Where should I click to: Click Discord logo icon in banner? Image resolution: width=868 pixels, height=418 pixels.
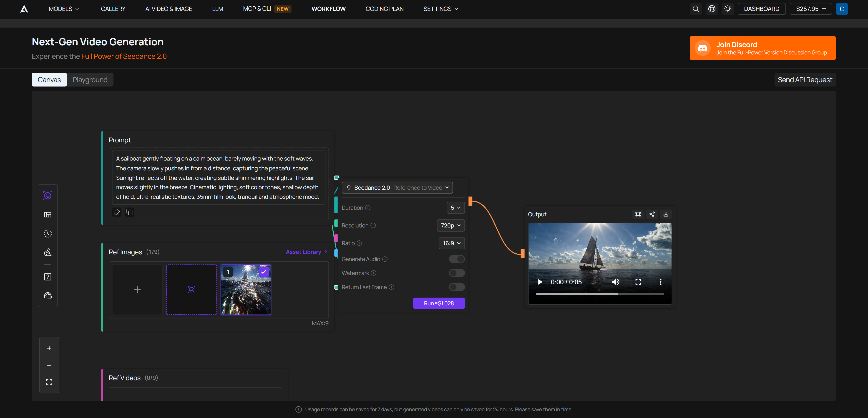pos(702,48)
